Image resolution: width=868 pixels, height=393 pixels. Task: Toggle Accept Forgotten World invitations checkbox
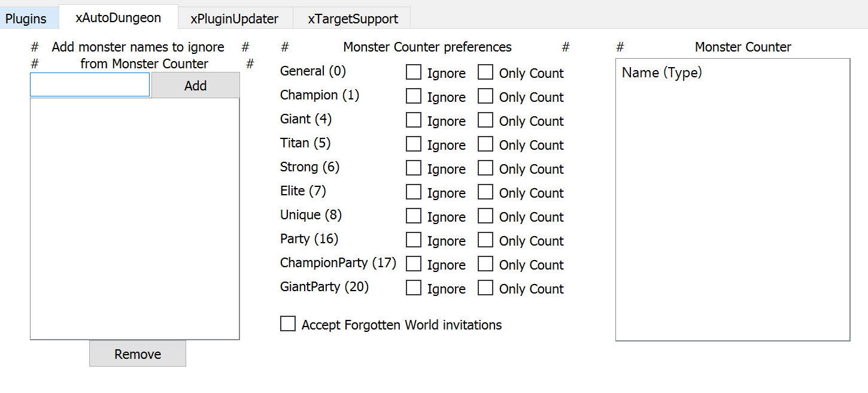point(288,324)
